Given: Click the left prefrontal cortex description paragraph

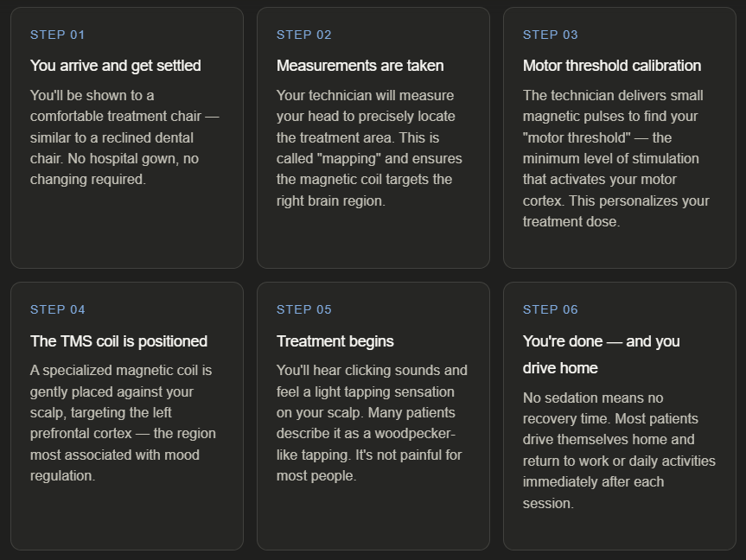Looking at the screenshot, I should pos(123,423).
